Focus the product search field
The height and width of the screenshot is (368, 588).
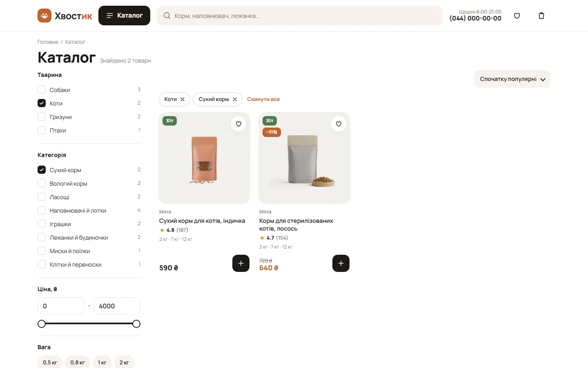pyautogui.click(x=300, y=16)
